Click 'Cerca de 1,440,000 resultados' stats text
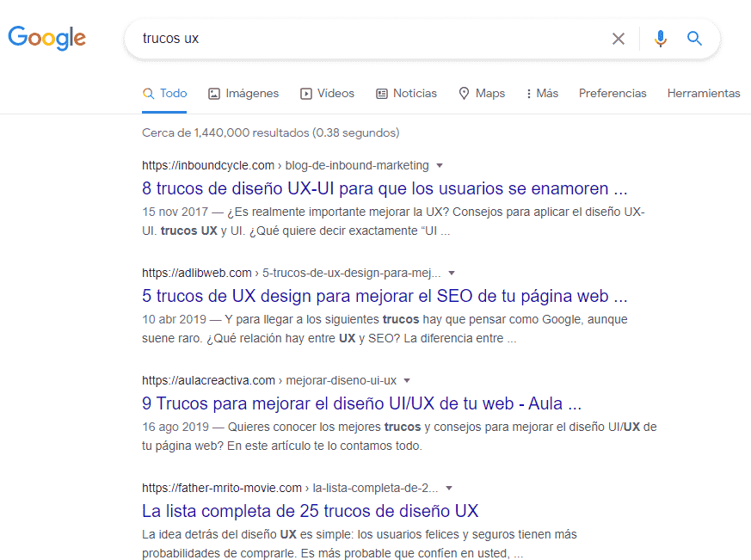 271,132
